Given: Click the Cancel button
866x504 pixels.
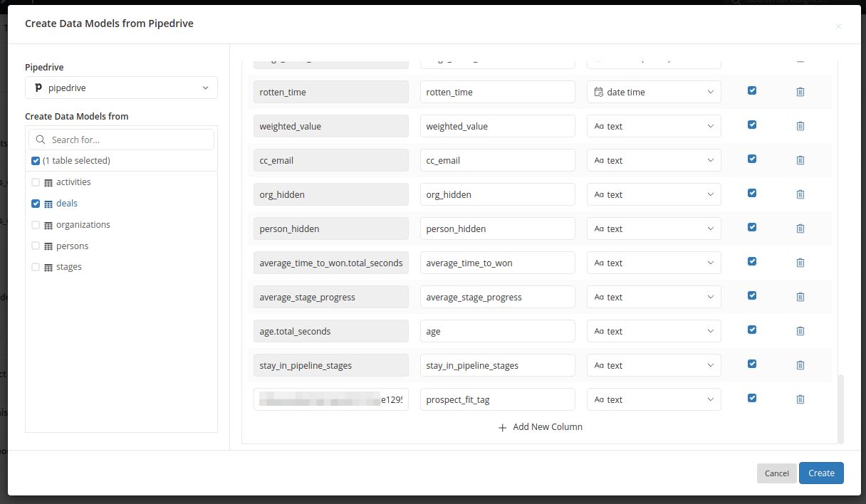Looking at the screenshot, I should click(777, 473).
